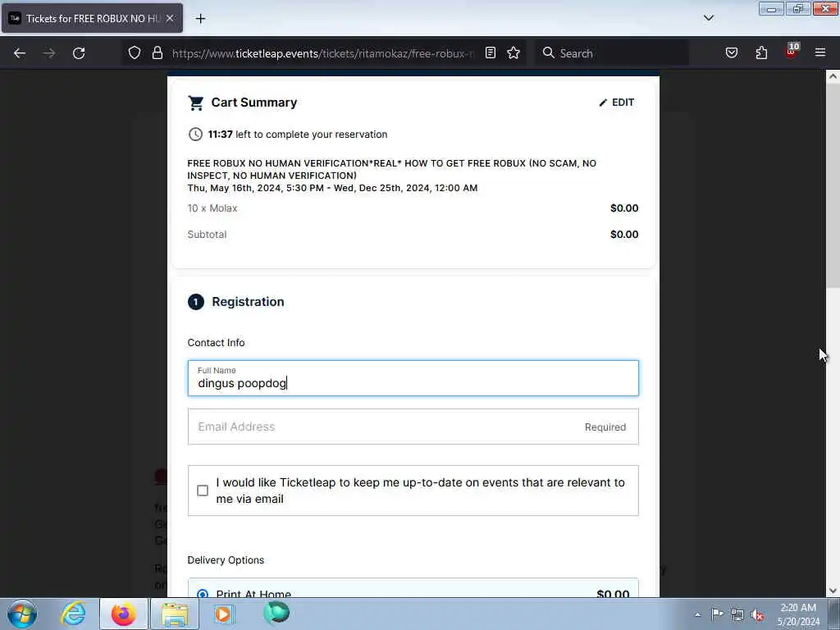Go back using the browser back arrow

click(x=20, y=53)
